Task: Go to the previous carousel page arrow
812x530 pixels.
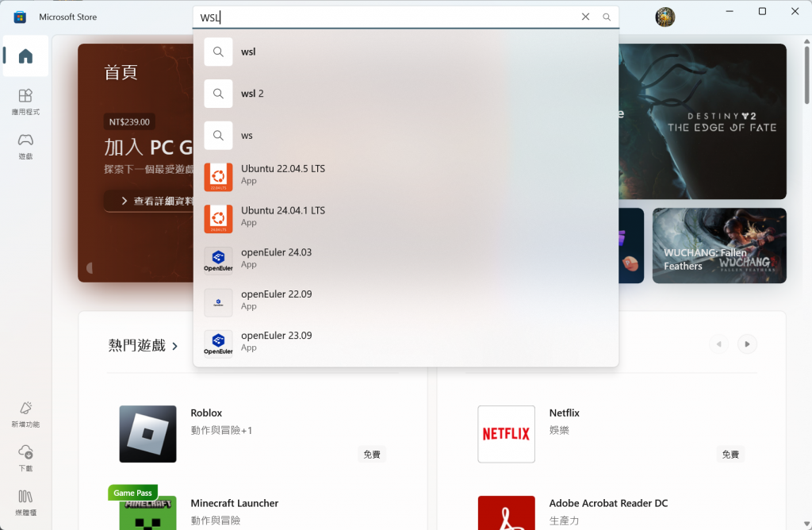Action: [x=718, y=344]
